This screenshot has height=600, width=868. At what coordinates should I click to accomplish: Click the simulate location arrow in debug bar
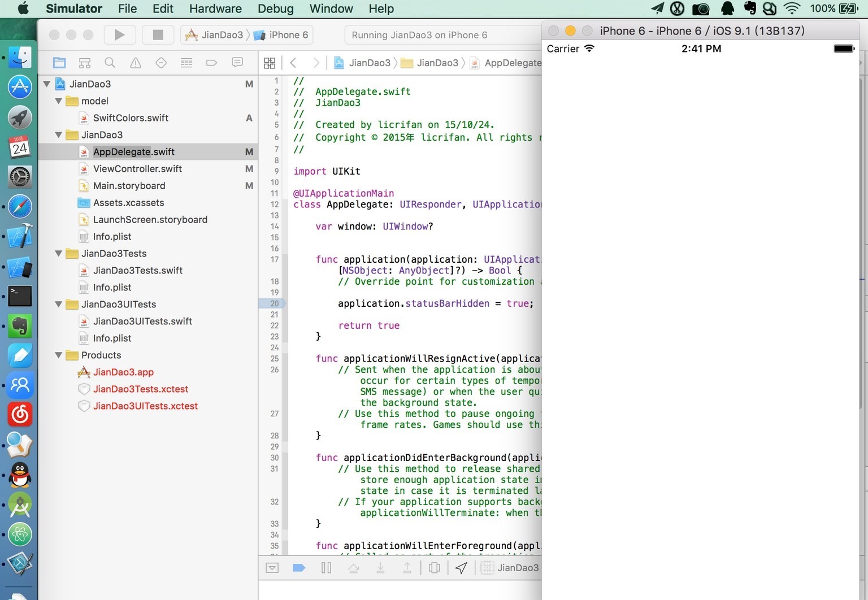[x=461, y=568]
